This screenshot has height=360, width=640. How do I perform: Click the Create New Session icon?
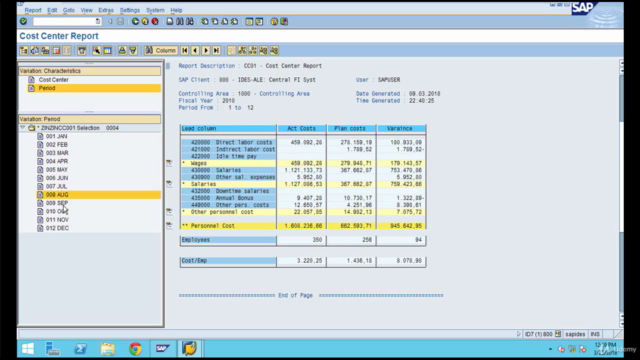click(249, 21)
